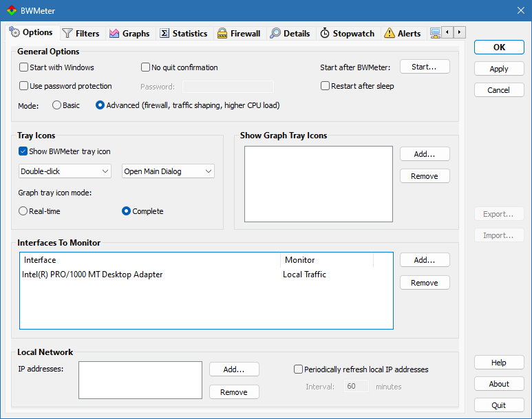Click the Start... button after BWMeter
Image resolution: width=532 pixels, height=419 pixels.
(x=425, y=67)
